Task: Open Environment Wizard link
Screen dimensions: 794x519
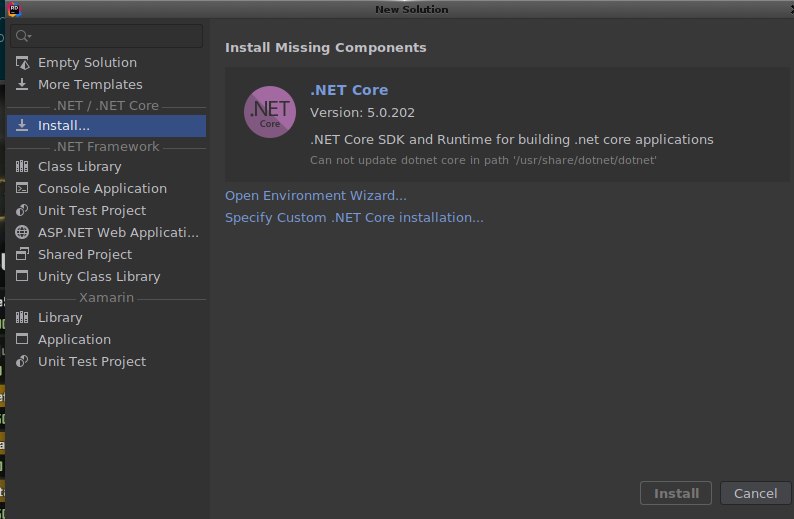Action: pos(315,195)
